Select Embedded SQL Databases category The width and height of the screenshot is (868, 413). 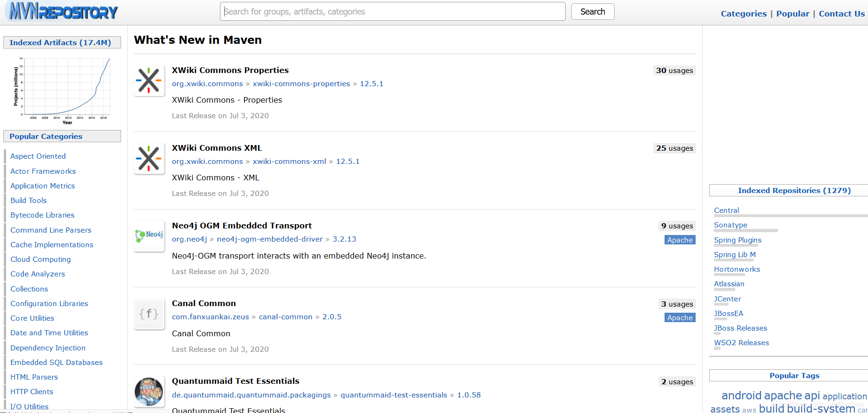tap(57, 362)
